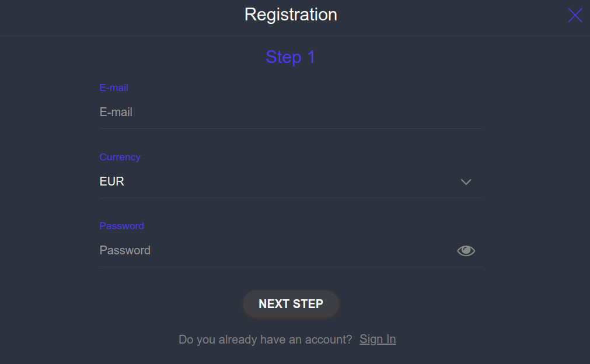Close the Registration dialog with the X
The width and height of the screenshot is (590, 364).
click(575, 16)
